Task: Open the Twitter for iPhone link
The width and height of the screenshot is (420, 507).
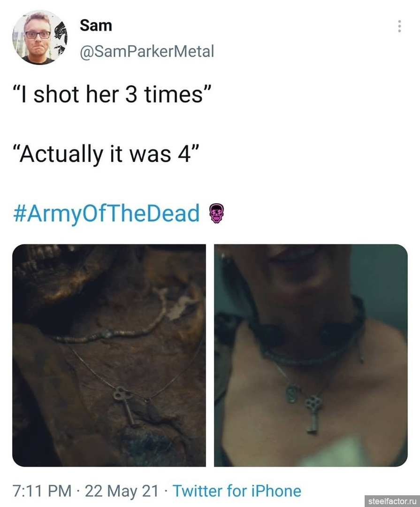Action: [x=237, y=491]
